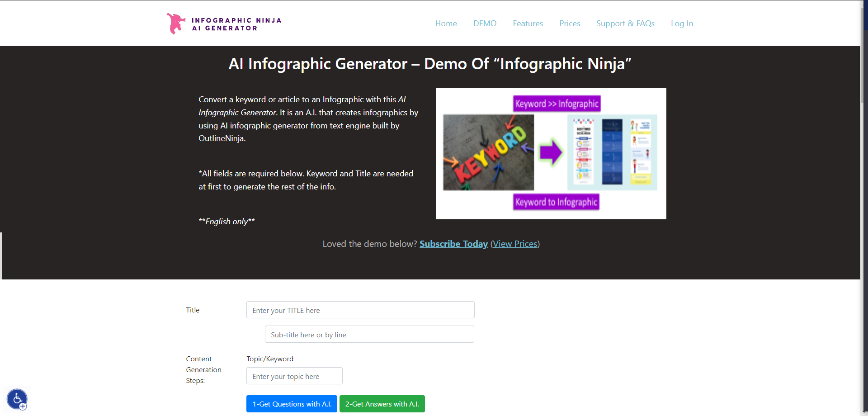Navigate to the Prices page
This screenshot has height=416, width=868.
point(569,23)
